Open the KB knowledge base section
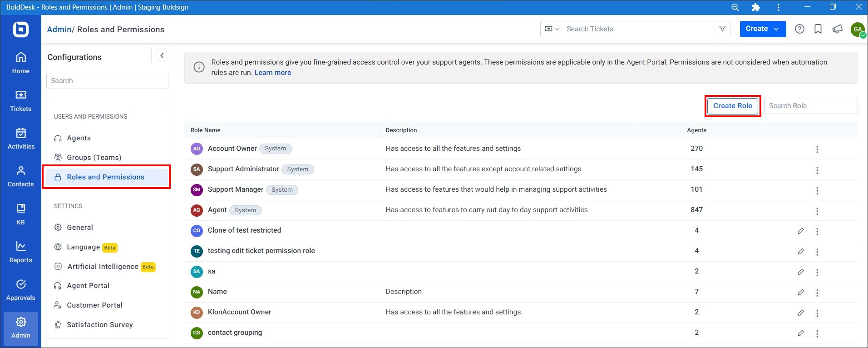The width and height of the screenshot is (868, 348). 21,214
